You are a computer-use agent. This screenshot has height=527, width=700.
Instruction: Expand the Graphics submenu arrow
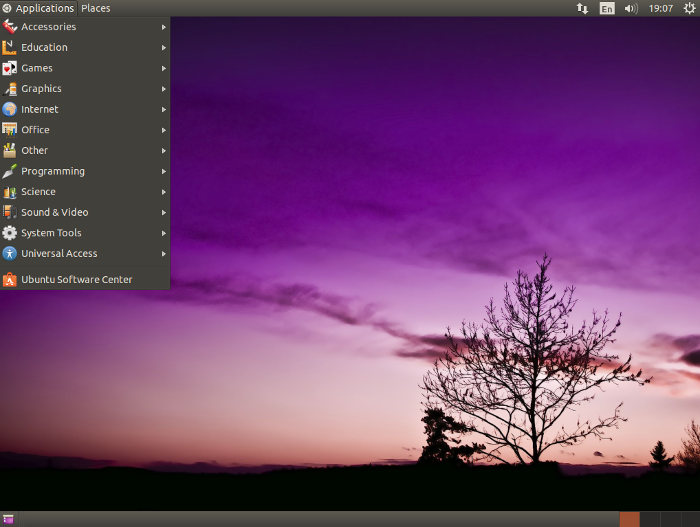tap(163, 89)
